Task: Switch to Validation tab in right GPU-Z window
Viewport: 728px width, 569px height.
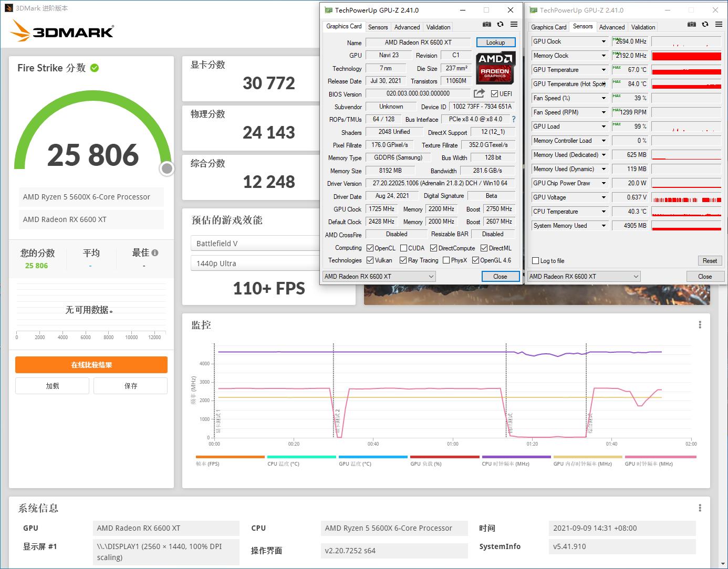Action: tap(643, 27)
